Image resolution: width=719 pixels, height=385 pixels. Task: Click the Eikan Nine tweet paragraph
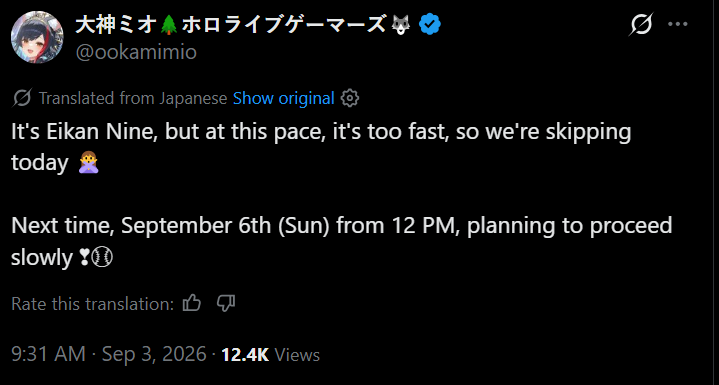coord(321,147)
